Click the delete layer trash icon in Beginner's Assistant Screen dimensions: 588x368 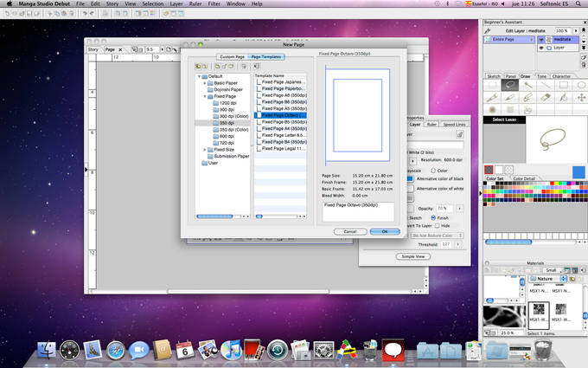584,65
